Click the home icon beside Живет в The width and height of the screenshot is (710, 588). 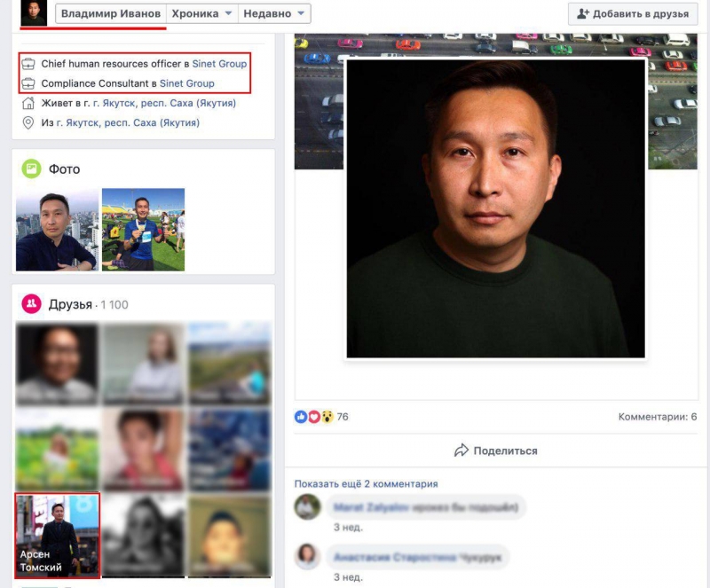[x=28, y=103]
